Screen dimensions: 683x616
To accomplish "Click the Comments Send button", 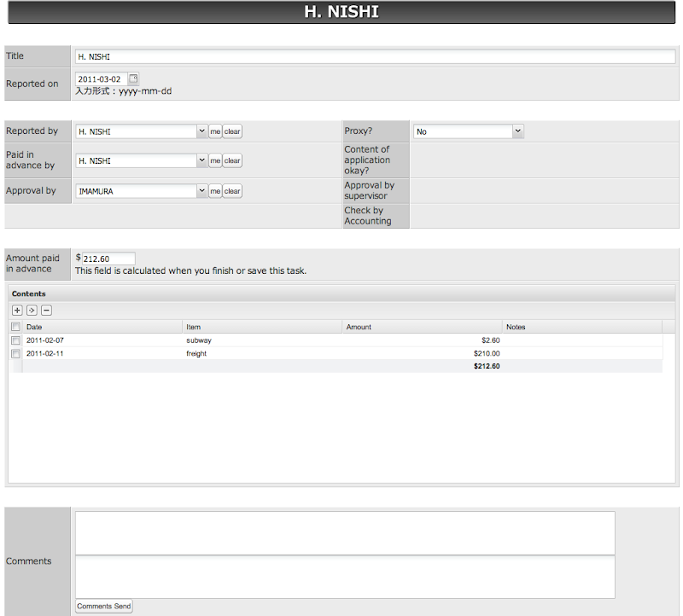I will tap(103, 606).
